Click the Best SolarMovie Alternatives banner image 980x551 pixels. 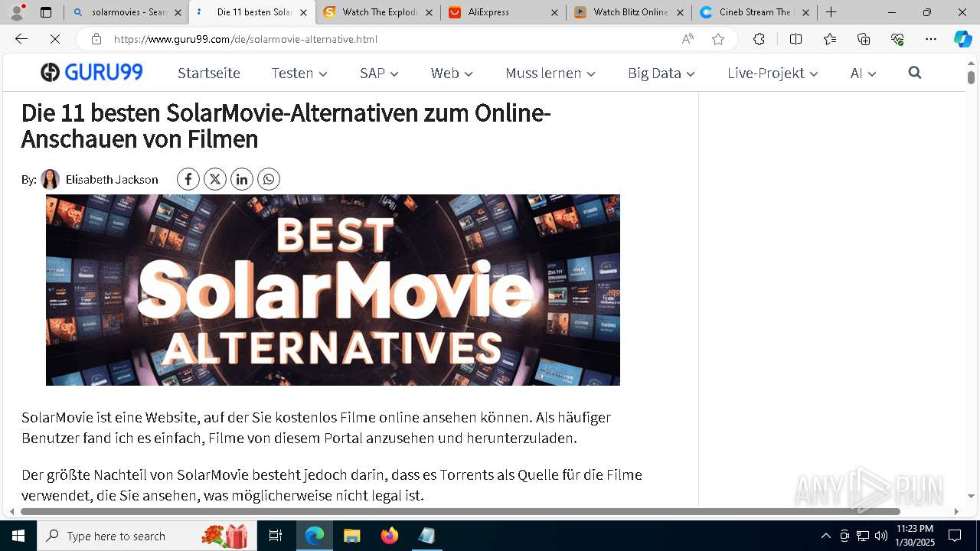[333, 290]
